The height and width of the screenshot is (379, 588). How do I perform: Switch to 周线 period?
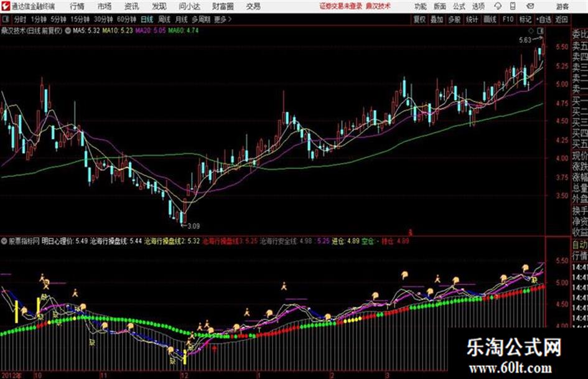click(x=164, y=19)
